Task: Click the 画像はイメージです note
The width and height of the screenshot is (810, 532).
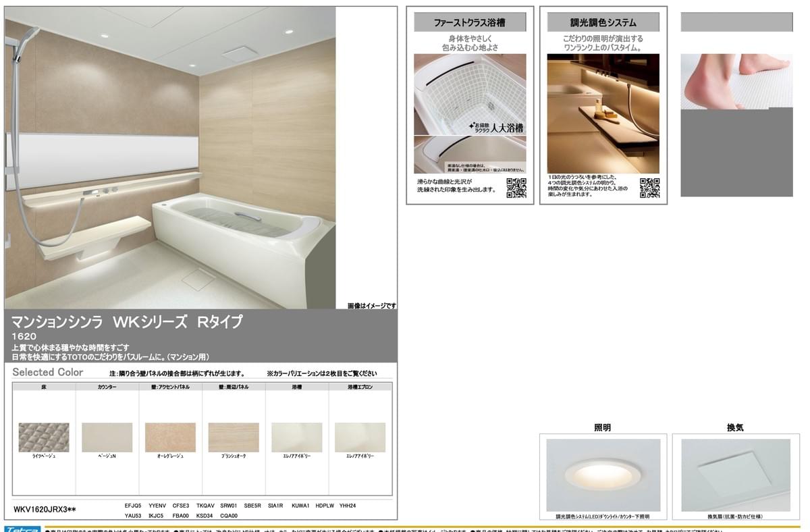Action: (372, 306)
